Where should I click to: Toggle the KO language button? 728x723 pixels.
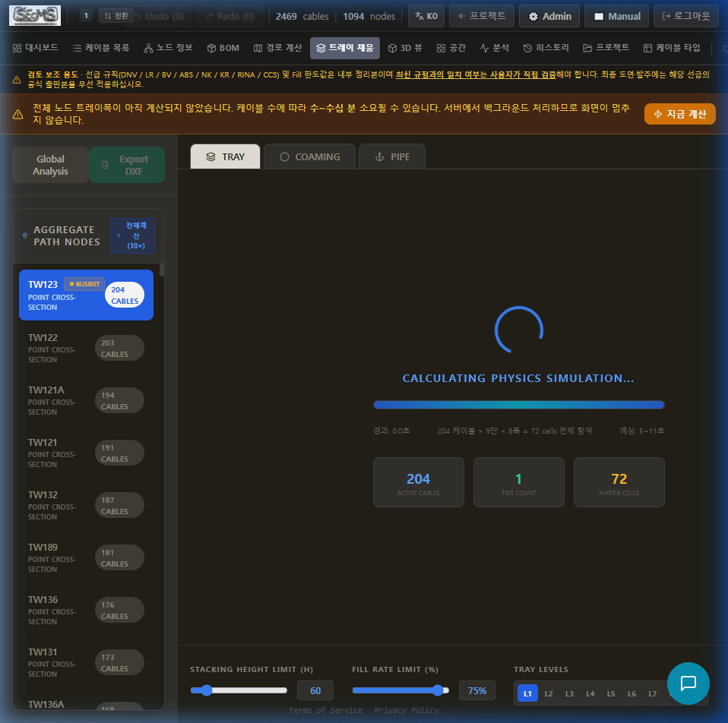[x=426, y=16]
